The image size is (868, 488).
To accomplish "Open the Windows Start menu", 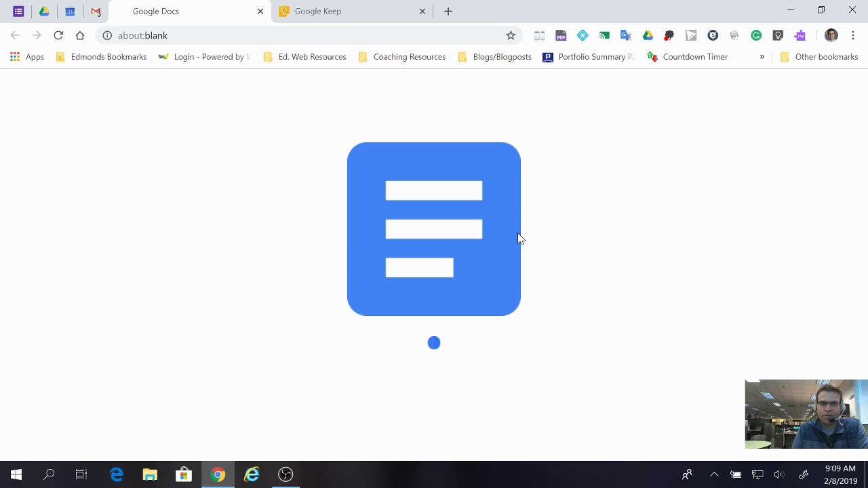I will pyautogui.click(x=16, y=474).
